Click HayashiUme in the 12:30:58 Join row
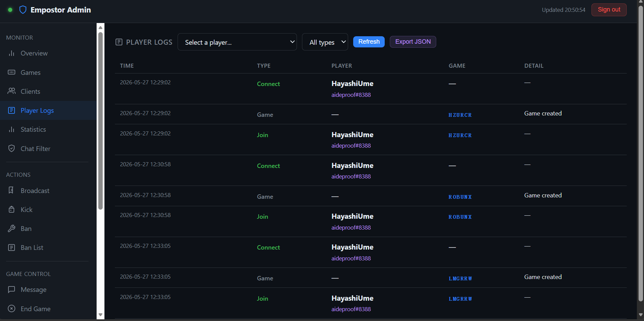Viewport: 644px width, 321px height. click(353, 216)
